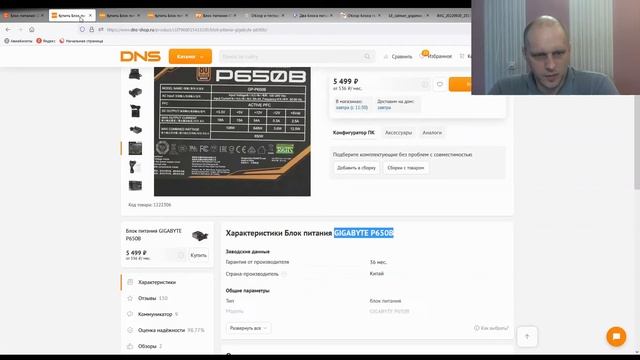Go back with browser back arrow
640x360 pixels.
8,29
